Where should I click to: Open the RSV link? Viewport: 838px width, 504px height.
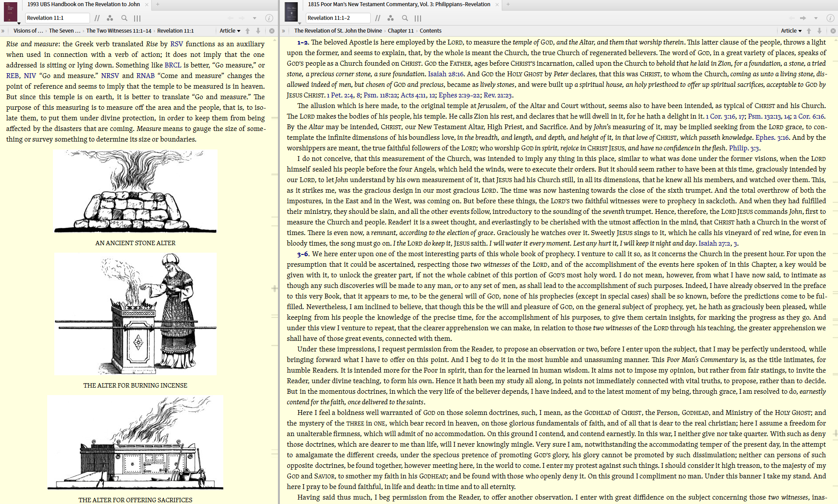pos(177,44)
